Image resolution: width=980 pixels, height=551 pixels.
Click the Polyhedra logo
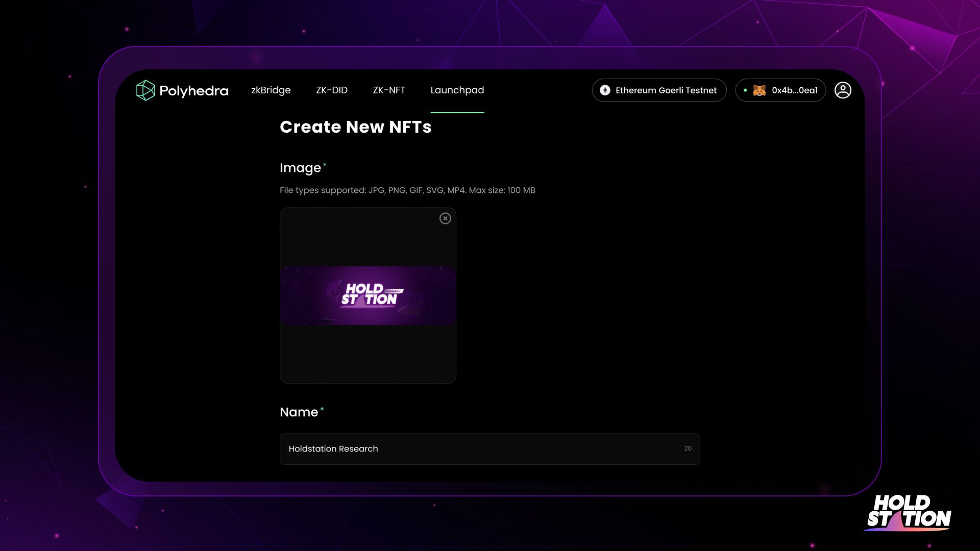click(182, 90)
